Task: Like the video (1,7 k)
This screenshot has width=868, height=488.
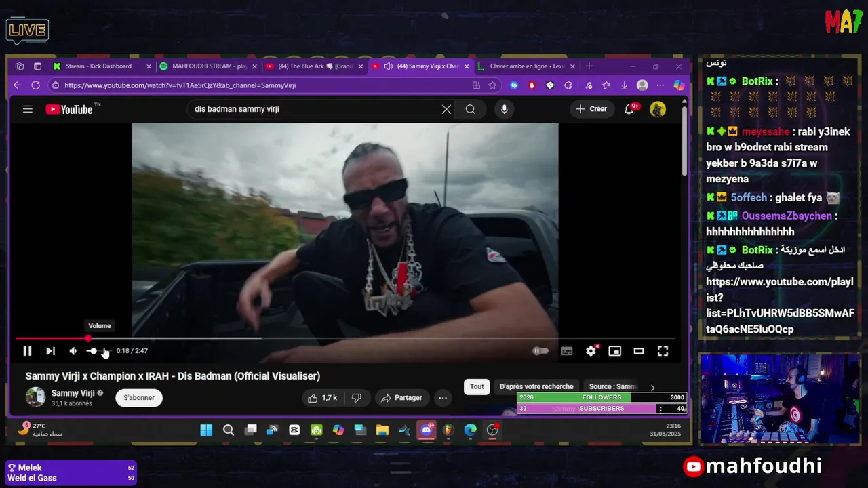Action: (322, 398)
